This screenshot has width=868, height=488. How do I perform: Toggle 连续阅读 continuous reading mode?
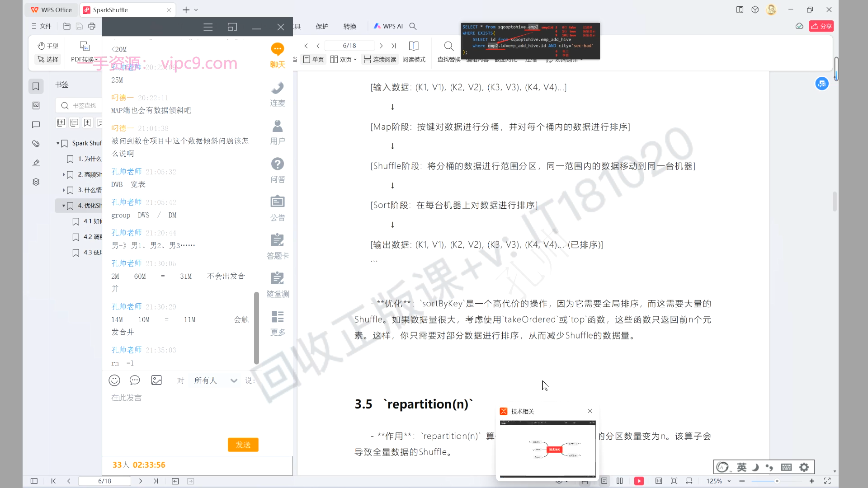click(x=380, y=59)
